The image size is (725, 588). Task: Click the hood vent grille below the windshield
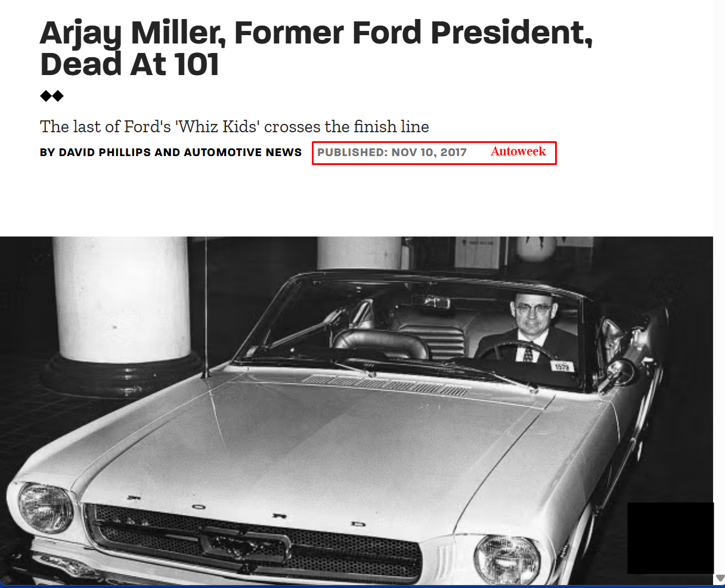click(386, 385)
